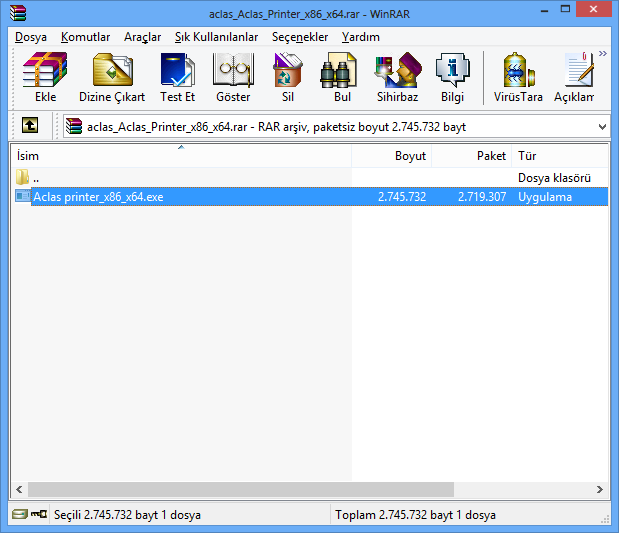Open the Seçenekler menu

coord(300,37)
